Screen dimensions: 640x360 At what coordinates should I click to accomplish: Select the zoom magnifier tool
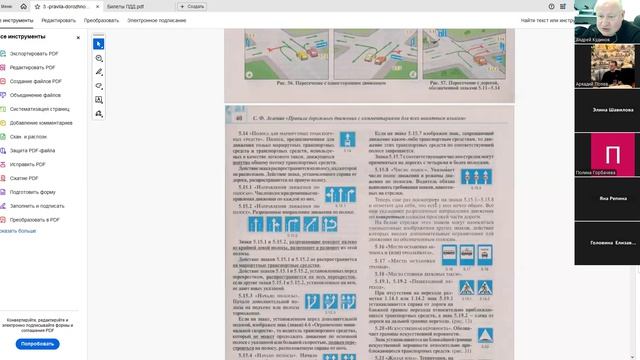(x=99, y=58)
